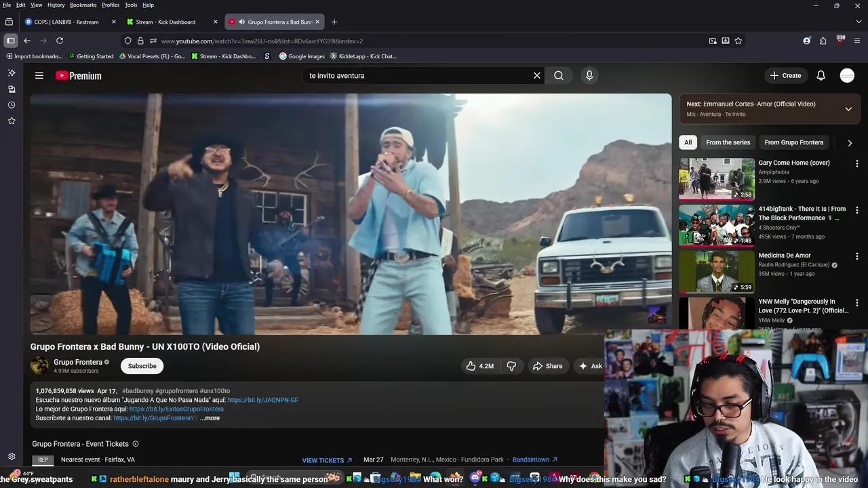Open the YouTube notifications bell
The width and height of the screenshot is (868, 488).
coord(821,75)
